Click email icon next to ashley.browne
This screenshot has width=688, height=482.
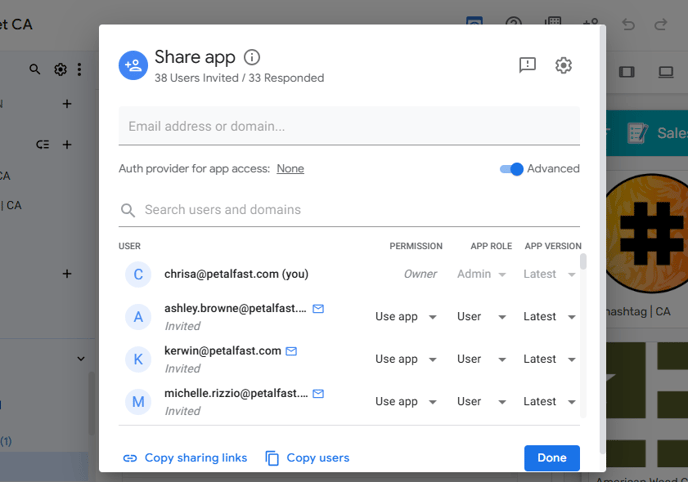pos(318,309)
